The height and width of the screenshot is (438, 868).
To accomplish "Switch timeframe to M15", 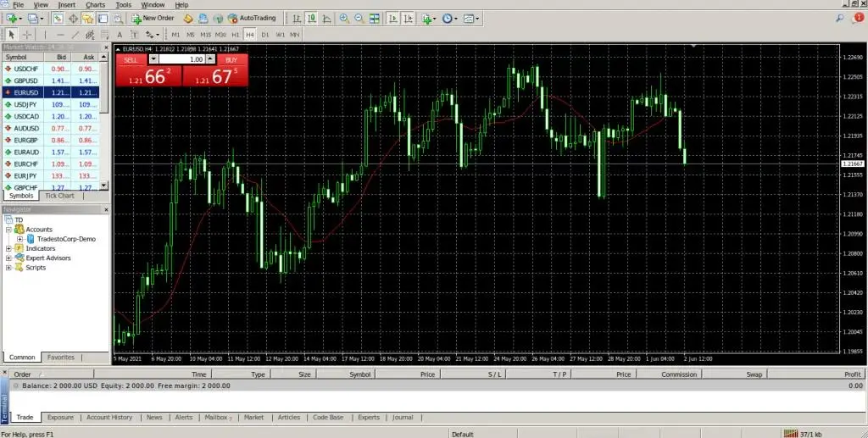I will [x=205, y=34].
